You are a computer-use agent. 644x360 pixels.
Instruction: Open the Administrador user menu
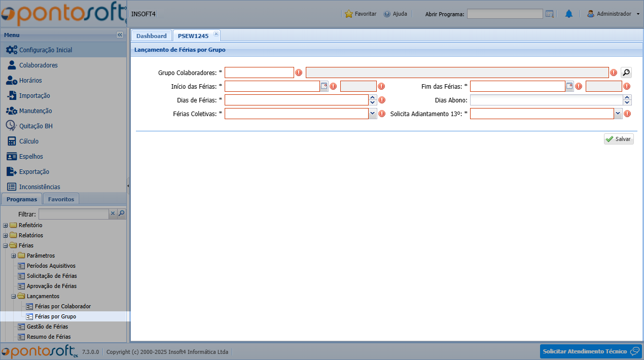click(613, 14)
